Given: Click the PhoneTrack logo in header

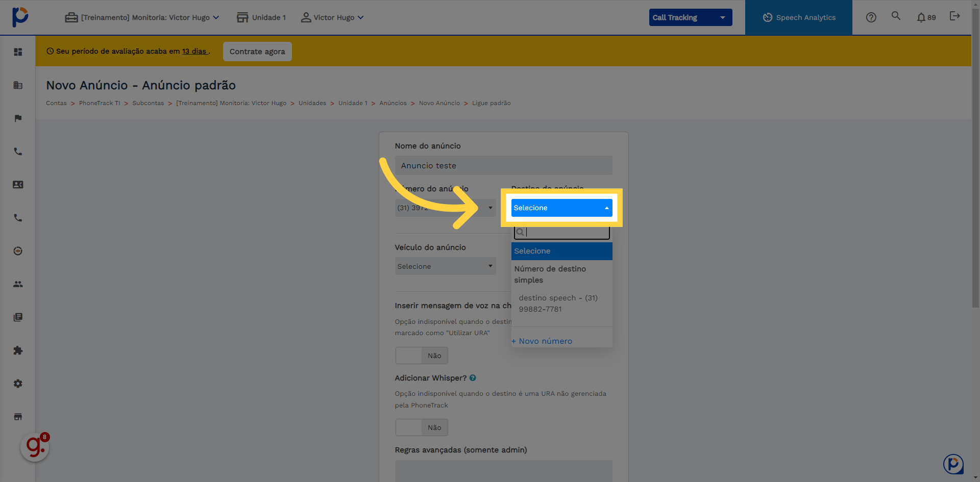Looking at the screenshot, I should 20,17.
